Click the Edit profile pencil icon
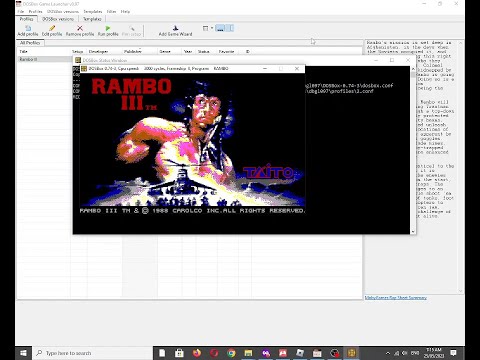 [52, 29]
